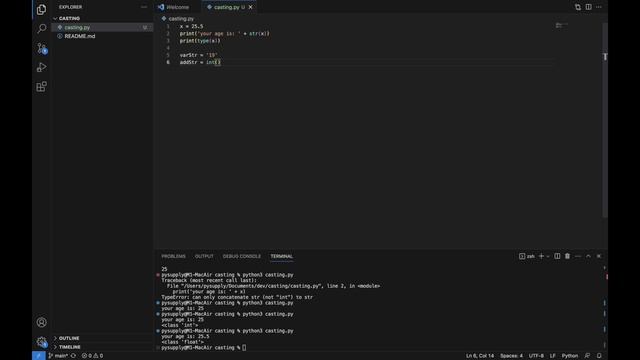Split the terminal
This screenshot has width=640, height=360.
pos(557,256)
